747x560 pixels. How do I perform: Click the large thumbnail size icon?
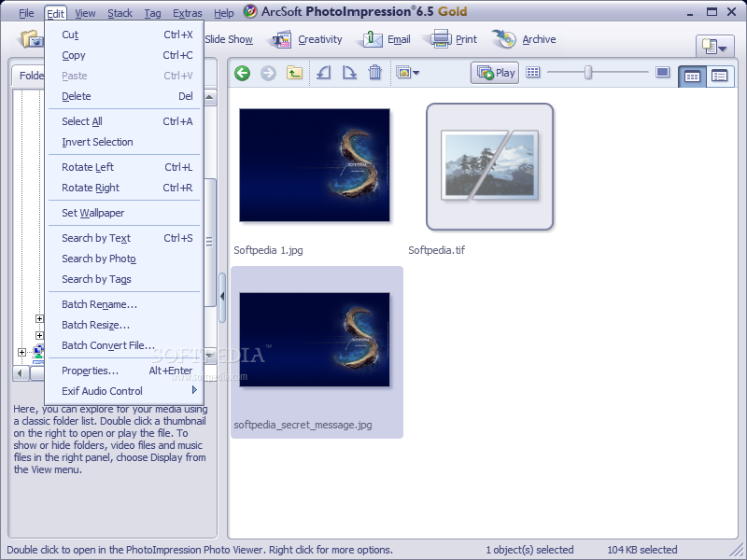click(x=662, y=73)
